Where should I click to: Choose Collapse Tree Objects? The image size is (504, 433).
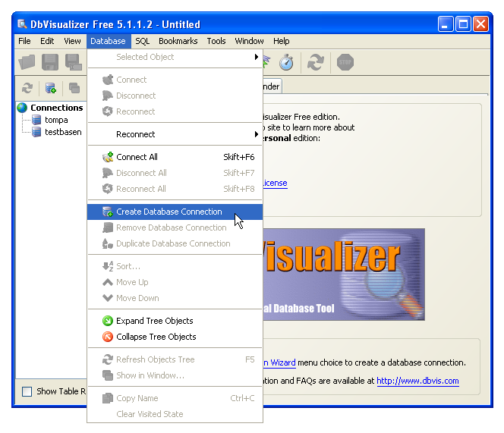click(175, 337)
